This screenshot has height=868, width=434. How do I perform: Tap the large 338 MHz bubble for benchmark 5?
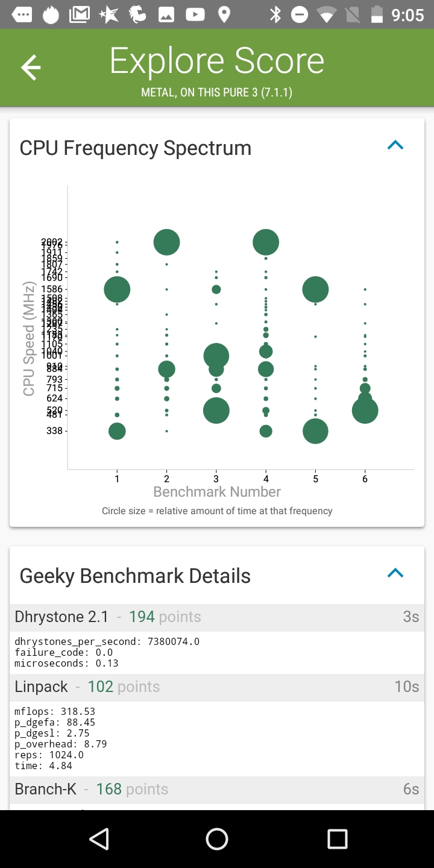315,431
